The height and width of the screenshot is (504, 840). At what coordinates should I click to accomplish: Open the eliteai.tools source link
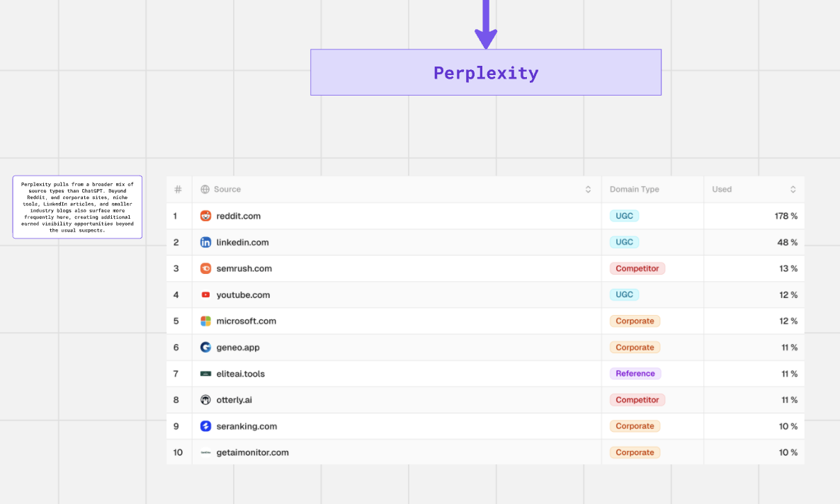tap(240, 374)
